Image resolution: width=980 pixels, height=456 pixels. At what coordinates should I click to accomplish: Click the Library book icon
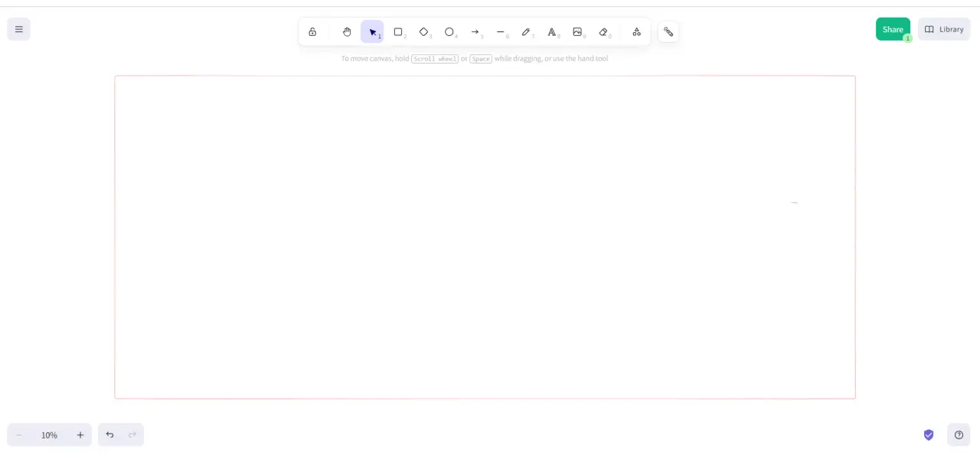click(x=929, y=30)
